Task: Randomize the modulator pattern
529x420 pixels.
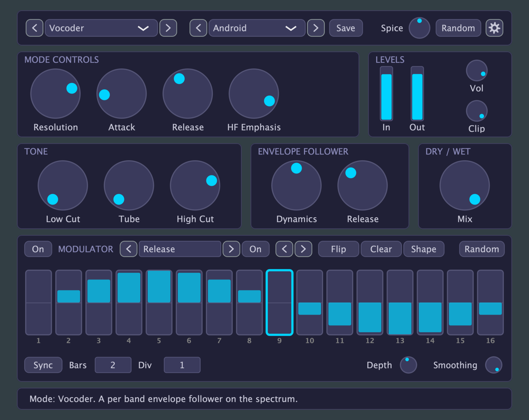Action: (482, 249)
